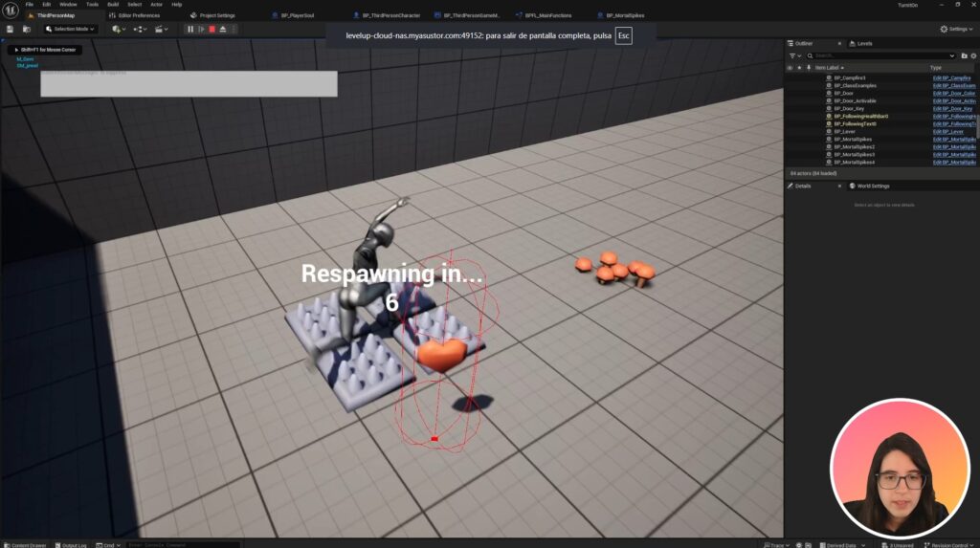Switch to the BP_PlayerSoul tab
Image resolution: width=980 pixels, height=548 pixels.
294,15
